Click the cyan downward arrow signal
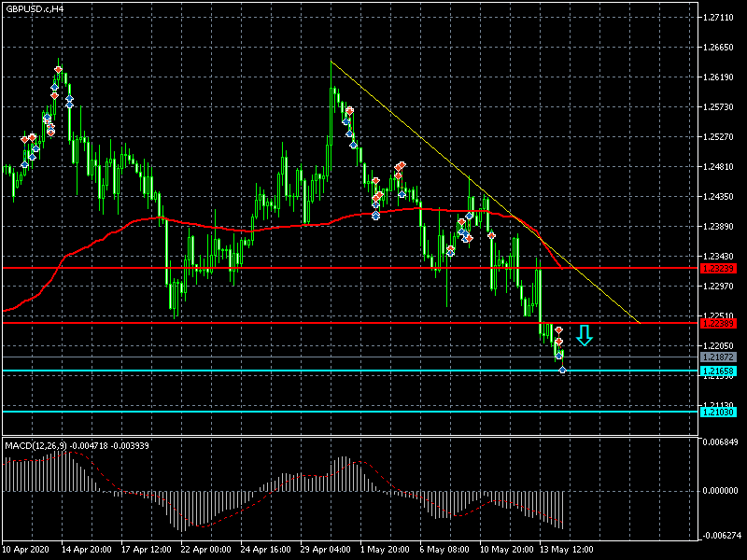Screen dimensions: 747x560 pos(585,336)
